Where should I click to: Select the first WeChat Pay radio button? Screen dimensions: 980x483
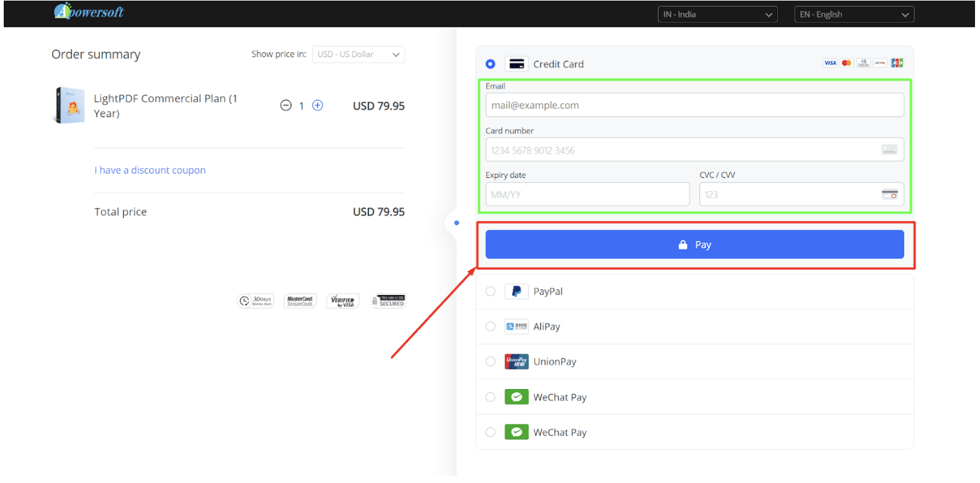point(491,397)
